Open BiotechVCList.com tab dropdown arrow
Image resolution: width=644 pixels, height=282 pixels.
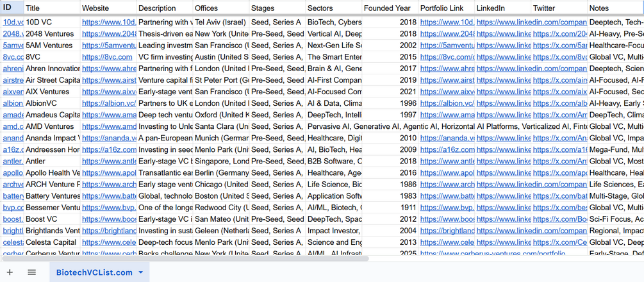[x=141, y=272]
